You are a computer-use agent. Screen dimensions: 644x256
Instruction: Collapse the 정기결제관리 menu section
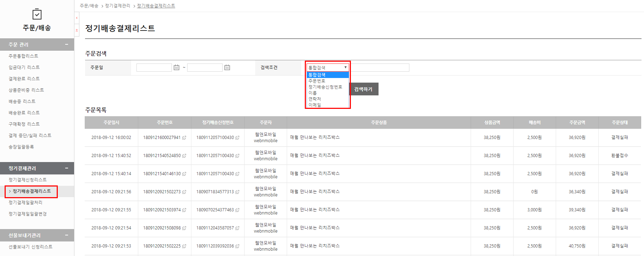[66, 168]
